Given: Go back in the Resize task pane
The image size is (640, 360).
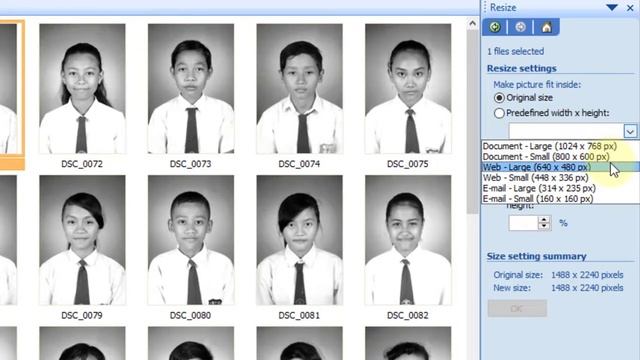Looking at the screenshot, I should (495, 27).
